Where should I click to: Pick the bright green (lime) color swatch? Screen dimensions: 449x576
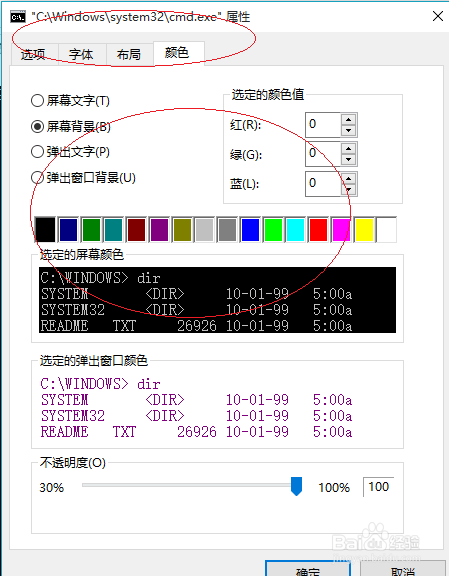[x=273, y=230]
